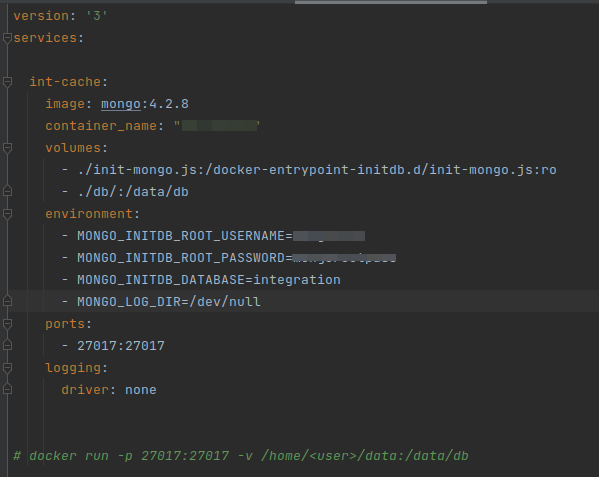Click fold end marker beside ./db/ volume line
Screen dimensions: 599x477
pyautogui.click(x=7, y=191)
